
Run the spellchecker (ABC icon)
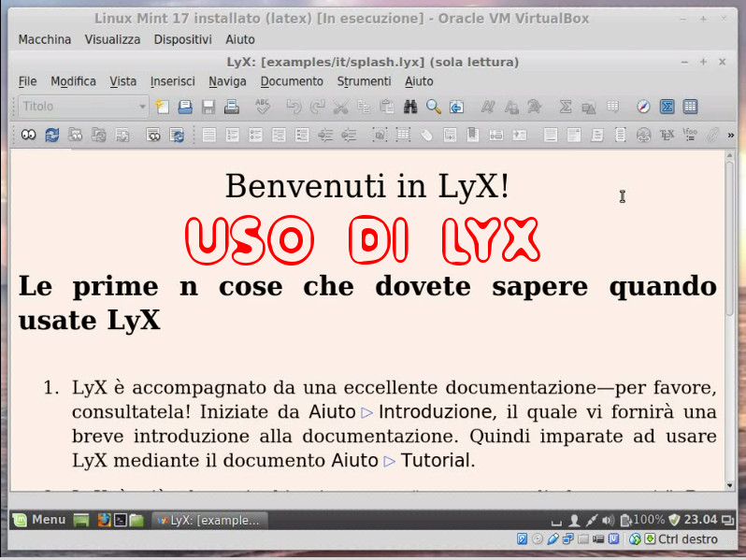pyautogui.click(x=263, y=107)
